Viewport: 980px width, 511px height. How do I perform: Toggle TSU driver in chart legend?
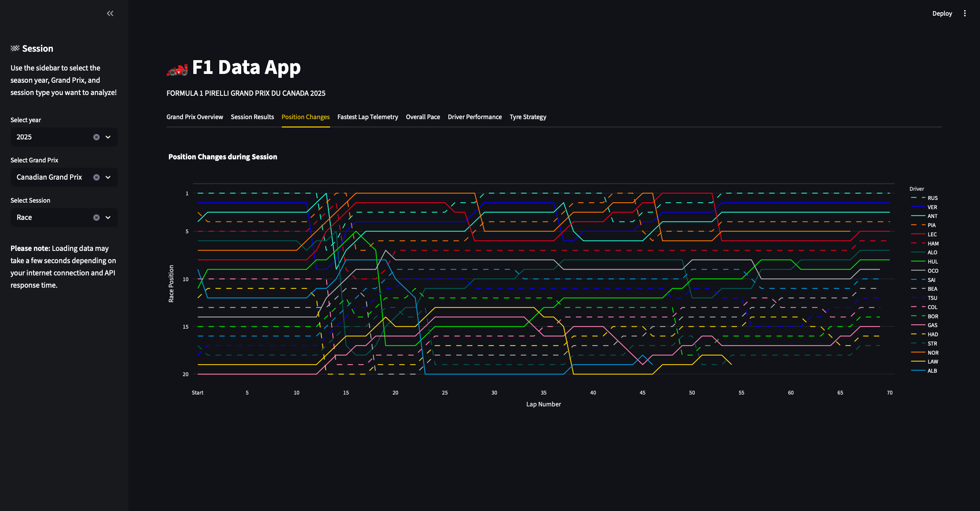click(x=924, y=298)
